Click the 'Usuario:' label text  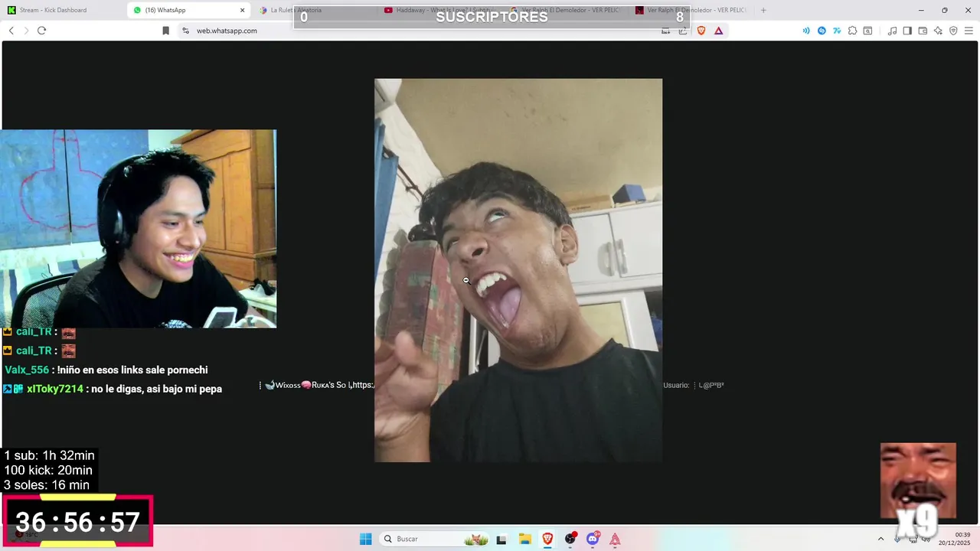(x=676, y=386)
